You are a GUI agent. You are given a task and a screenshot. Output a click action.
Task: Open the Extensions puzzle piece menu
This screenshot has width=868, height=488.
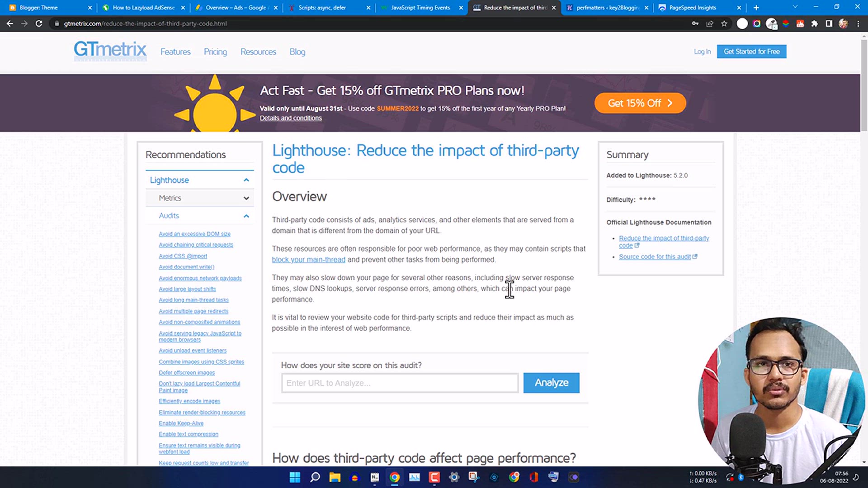815,23
